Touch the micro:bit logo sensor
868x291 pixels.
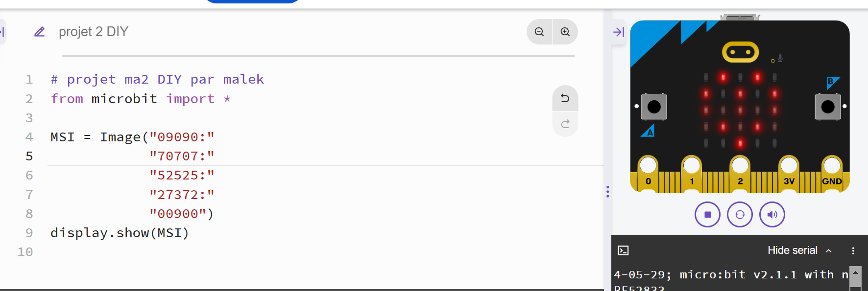coord(740,52)
